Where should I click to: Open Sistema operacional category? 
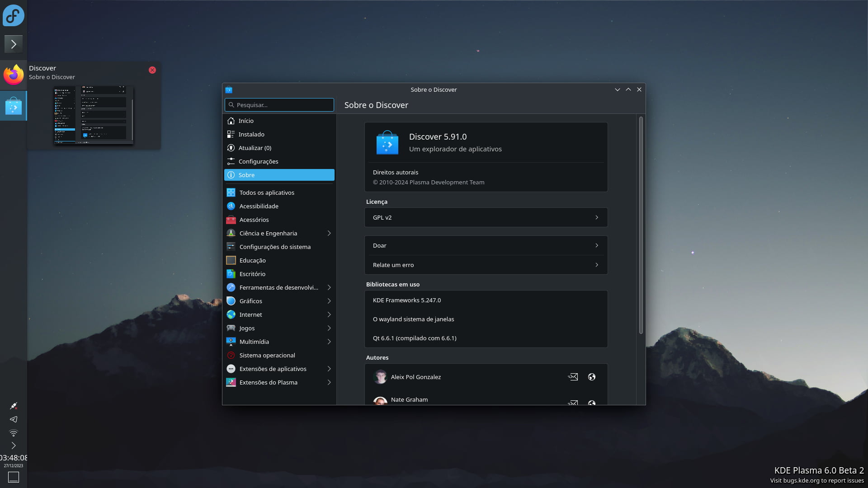(267, 355)
